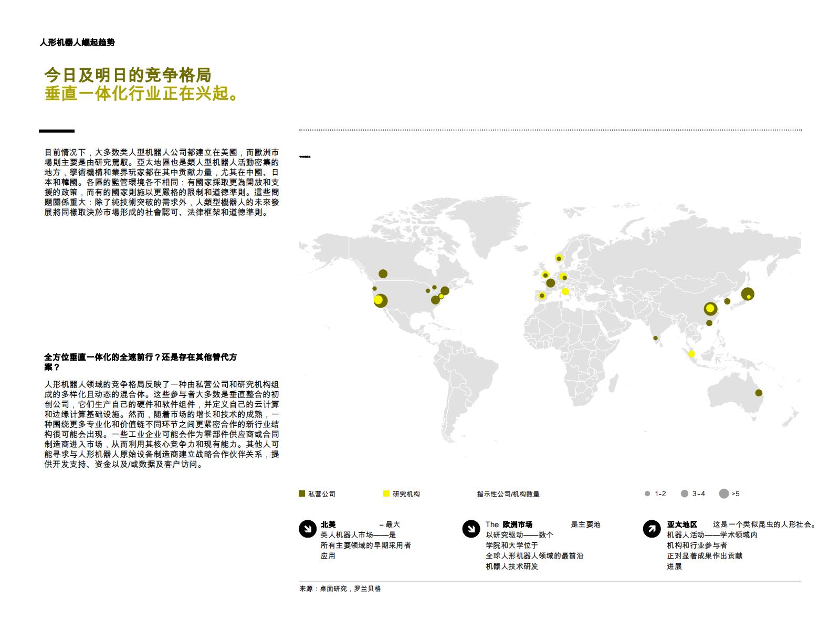This screenshot has height=630, width=840.
Task: Click the Spain yellow-ringed marker
Action: [542, 296]
